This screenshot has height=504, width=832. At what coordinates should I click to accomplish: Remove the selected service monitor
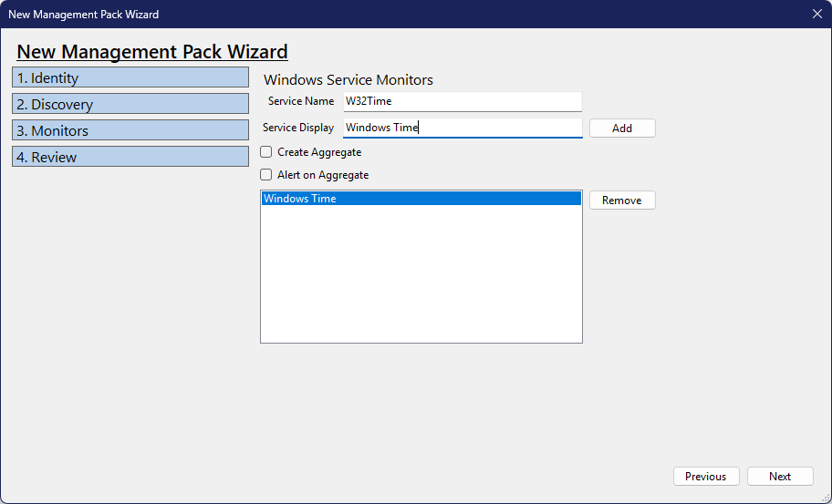click(x=621, y=201)
